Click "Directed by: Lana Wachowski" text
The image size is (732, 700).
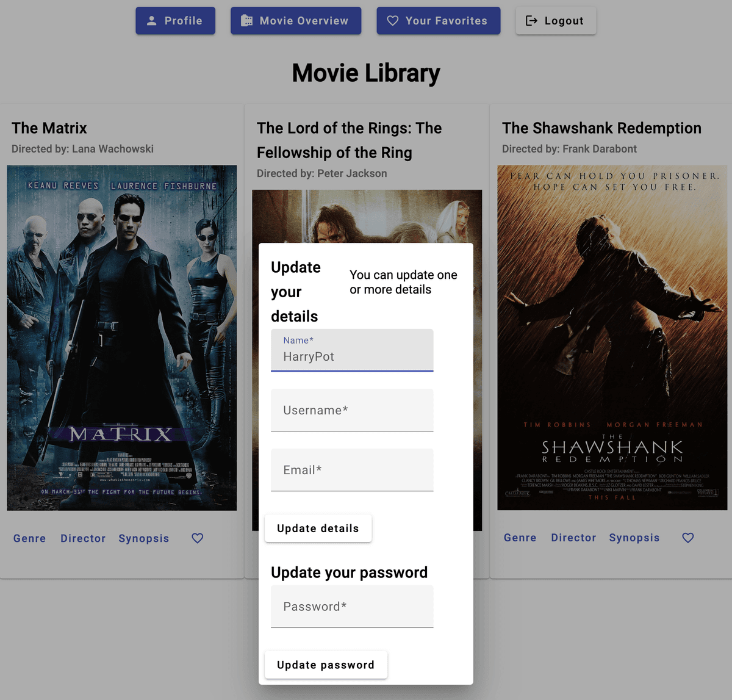click(82, 149)
